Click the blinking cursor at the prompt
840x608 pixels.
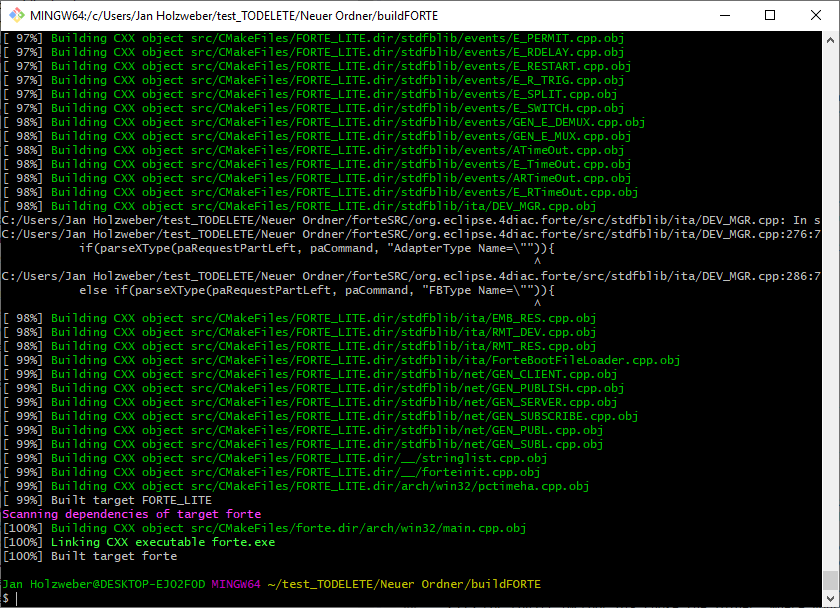pos(17,596)
